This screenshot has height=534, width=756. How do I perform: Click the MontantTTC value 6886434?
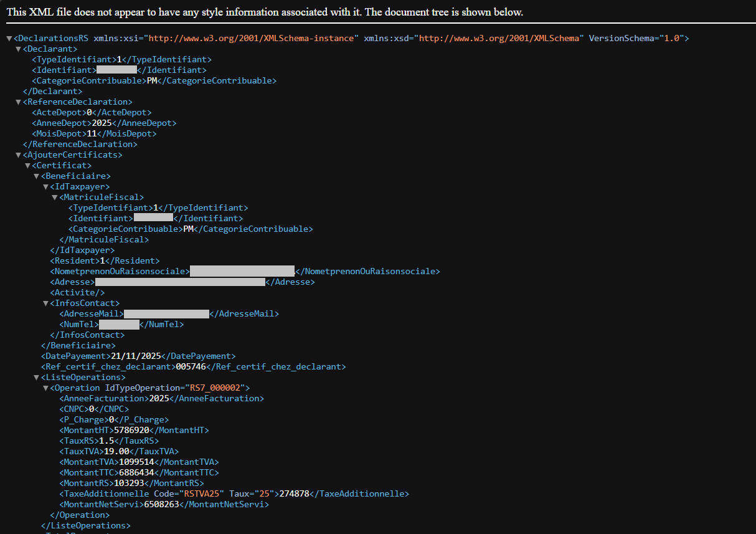[136, 473]
